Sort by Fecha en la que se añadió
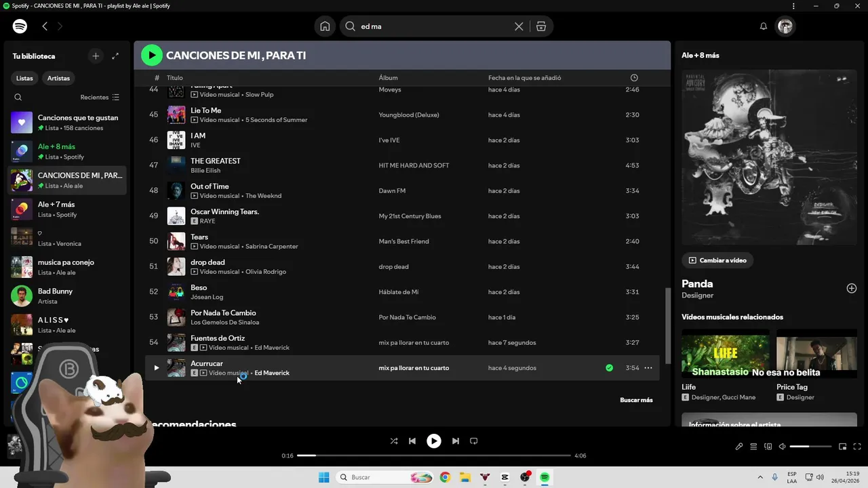Viewport: 868px width, 488px height. click(x=524, y=78)
